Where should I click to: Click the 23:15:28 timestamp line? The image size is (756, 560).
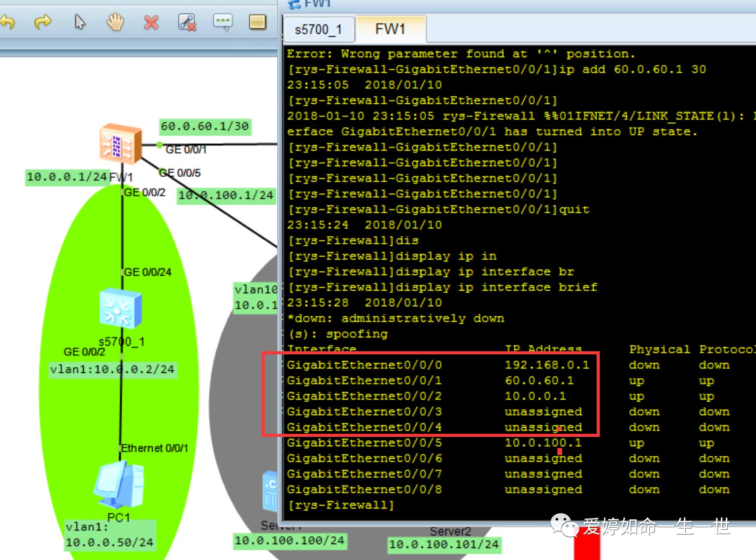coord(364,302)
